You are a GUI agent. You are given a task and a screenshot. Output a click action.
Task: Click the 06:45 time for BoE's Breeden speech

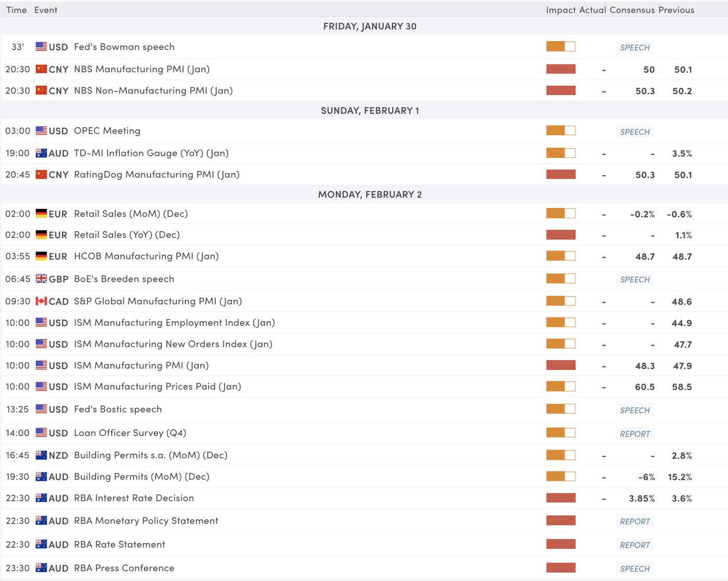[18, 279]
